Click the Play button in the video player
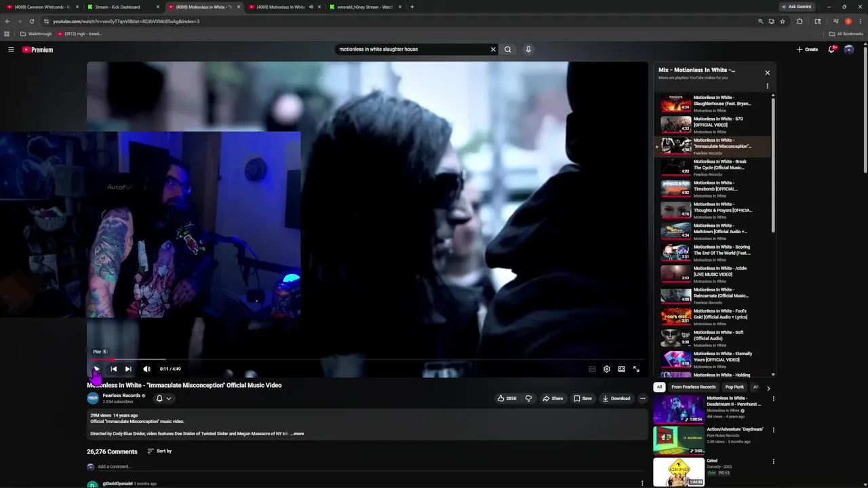 tap(96, 369)
